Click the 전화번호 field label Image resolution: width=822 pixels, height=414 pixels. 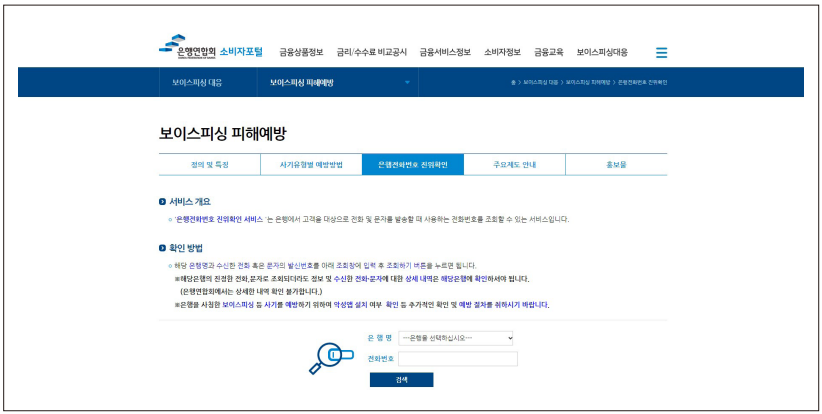(381, 359)
